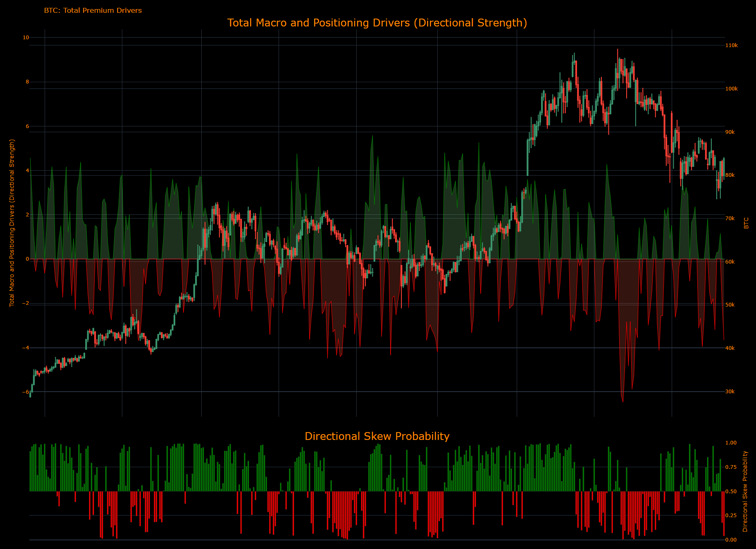Click the '0' left axis tick label
Screen dimensions: 756x549
pyautogui.click(x=28, y=259)
